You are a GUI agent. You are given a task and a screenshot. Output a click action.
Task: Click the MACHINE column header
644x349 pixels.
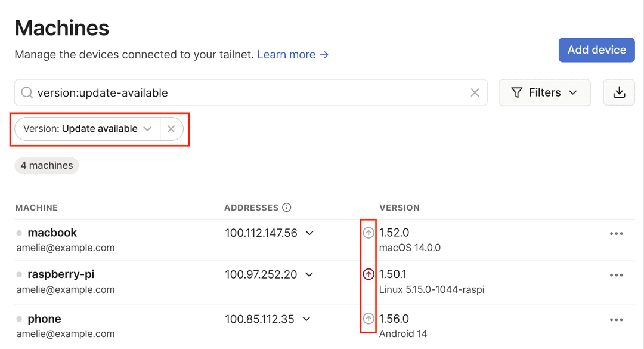[x=36, y=208]
